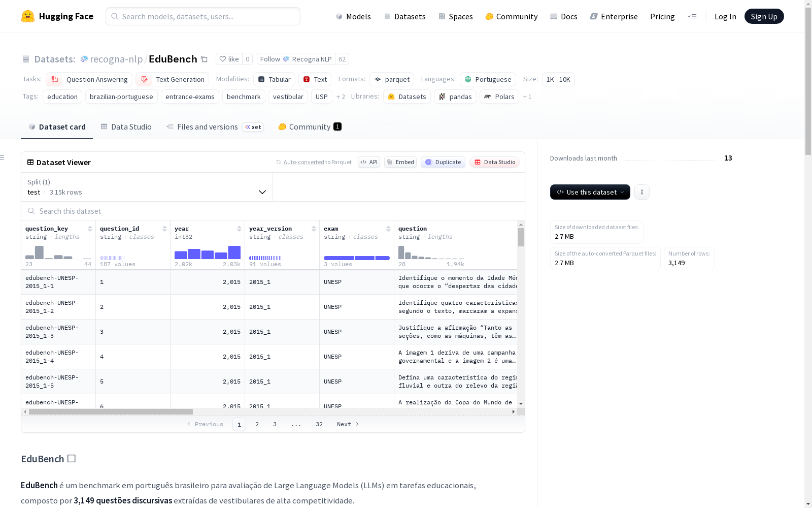Switch to the Data Studio tab
This screenshot has height=508, width=812.
tap(126, 127)
